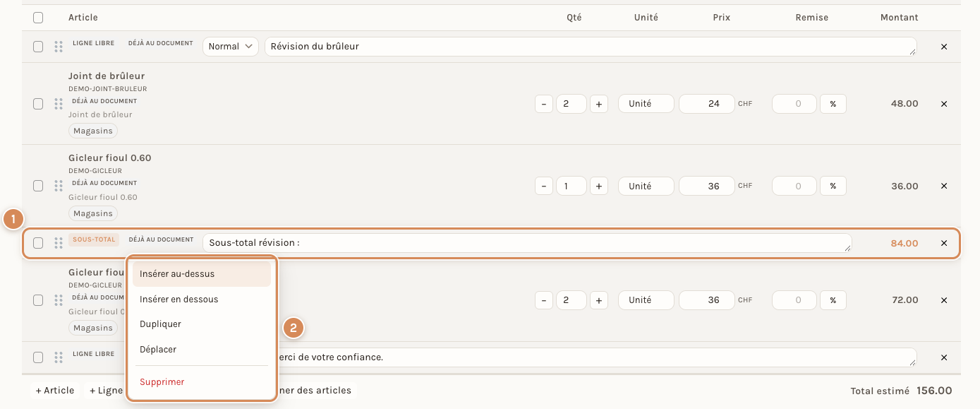Click the % discount type on the 72.00 row

833,300
